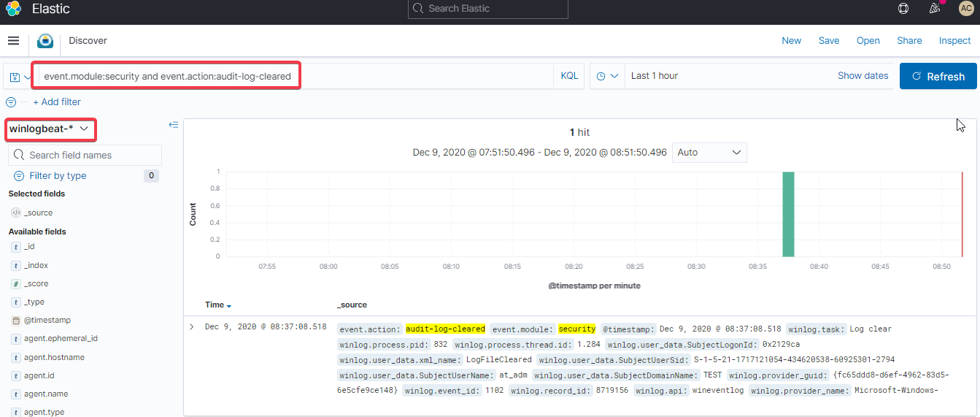980x417 pixels.
Task: Focus the Search Elastic field
Action: click(x=487, y=9)
